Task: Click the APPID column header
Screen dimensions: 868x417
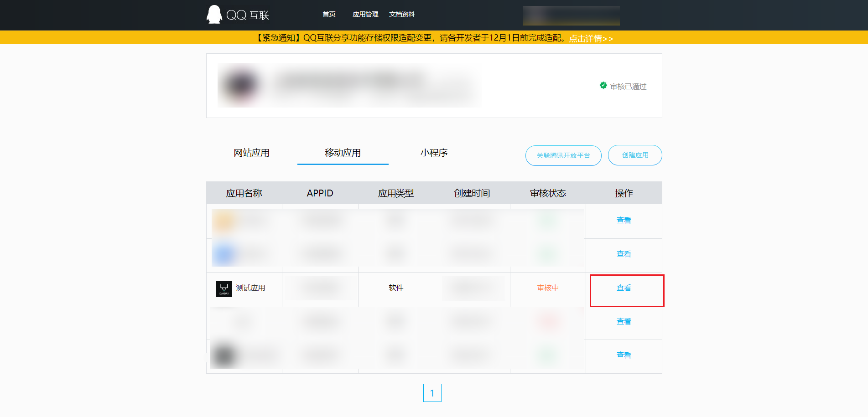Action: coord(320,193)
